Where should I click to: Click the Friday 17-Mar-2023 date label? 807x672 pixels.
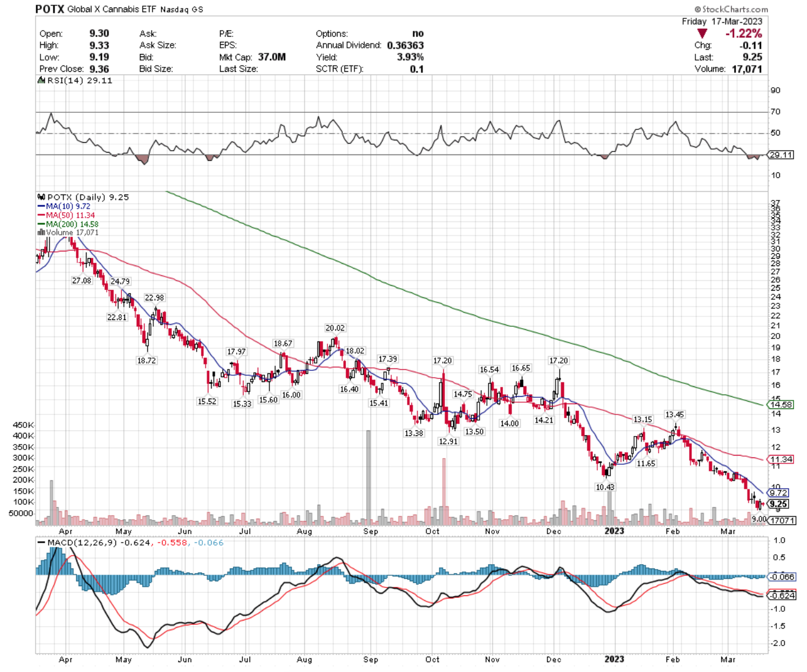(x=722, y=21)
